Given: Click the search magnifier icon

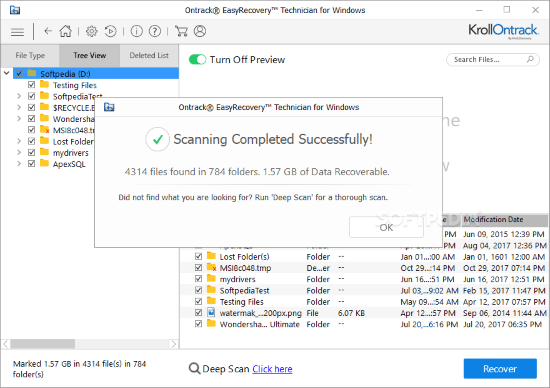Looking at the screenshot, I should pos(530,59).
